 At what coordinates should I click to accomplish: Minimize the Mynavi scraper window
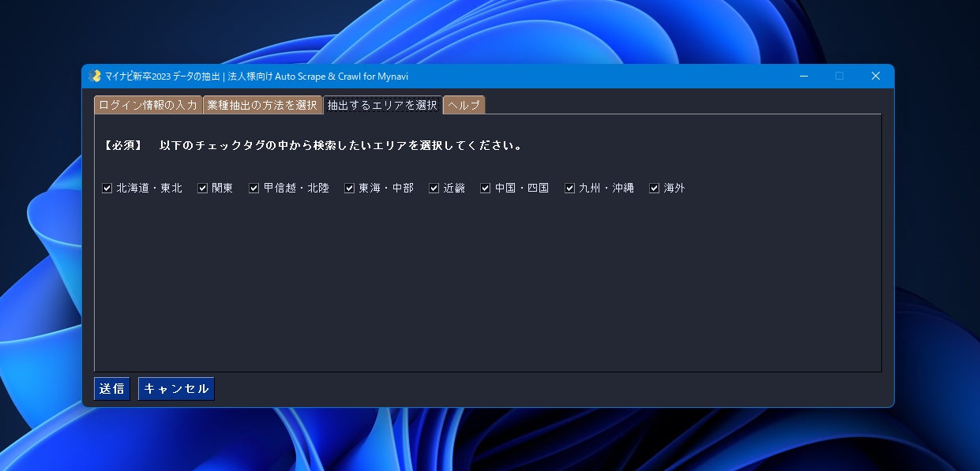(x=804, y=76)
